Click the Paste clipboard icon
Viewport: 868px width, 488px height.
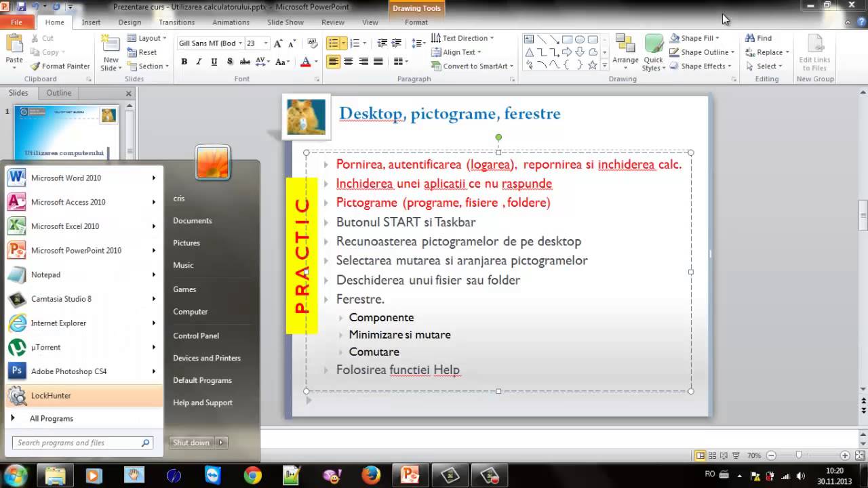point(14,45)
